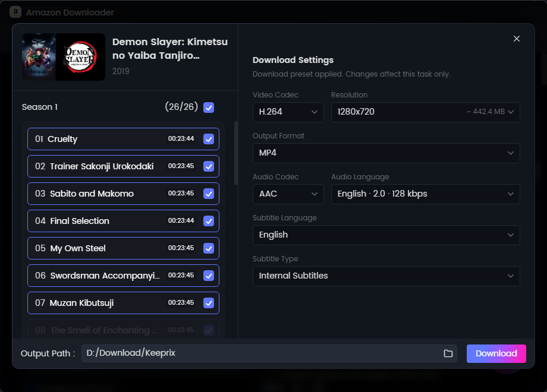The width and height of the screenshot is (547, 392).
Task: Click the Output Path field D:/Download/Keeprix
Action: click(269, 353)
